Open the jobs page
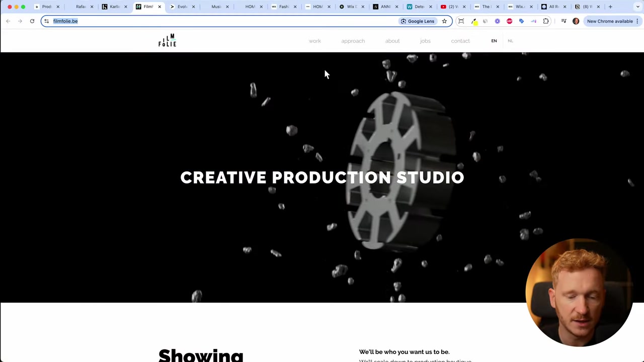The width and height of the screenshot is (644, 362). coord(425,41)
